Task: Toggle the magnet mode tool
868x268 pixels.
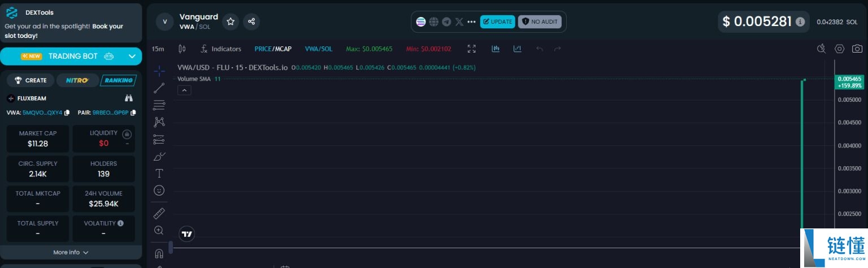Action: coord(159,253)
